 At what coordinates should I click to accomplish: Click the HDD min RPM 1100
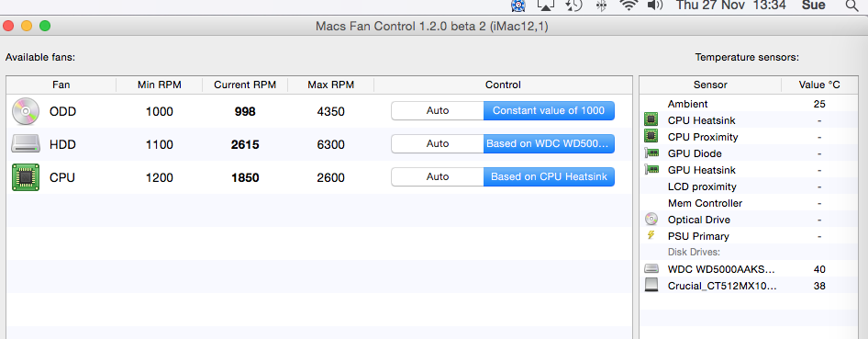160,144
